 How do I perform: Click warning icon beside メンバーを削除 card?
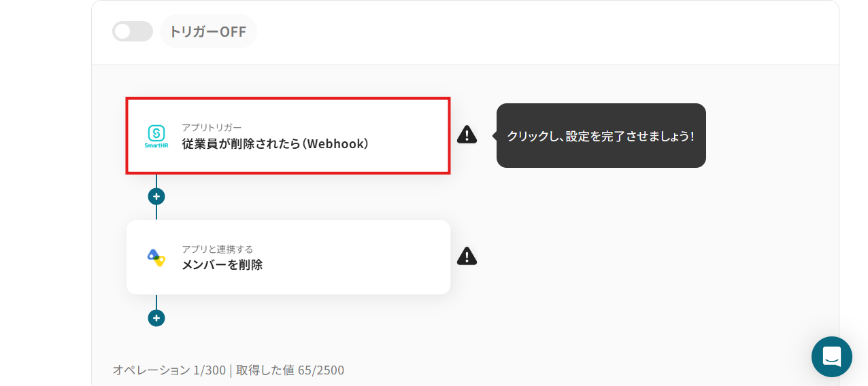click(x=467, y=256)
